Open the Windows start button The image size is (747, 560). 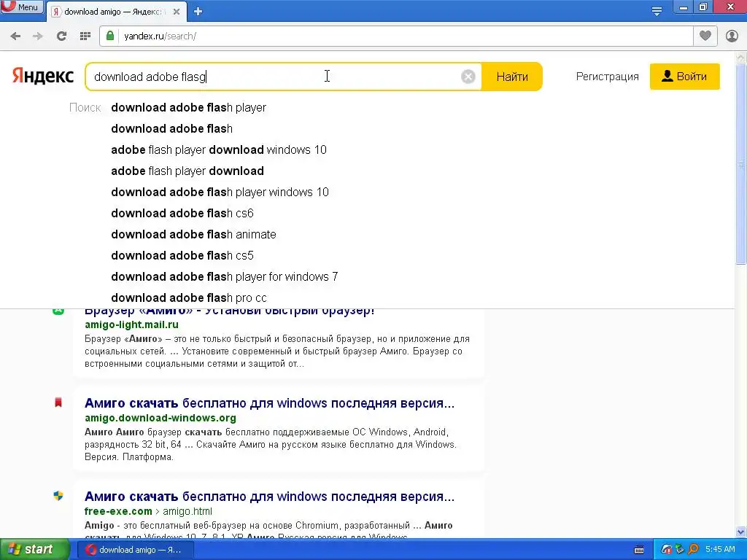pos(34,550)
